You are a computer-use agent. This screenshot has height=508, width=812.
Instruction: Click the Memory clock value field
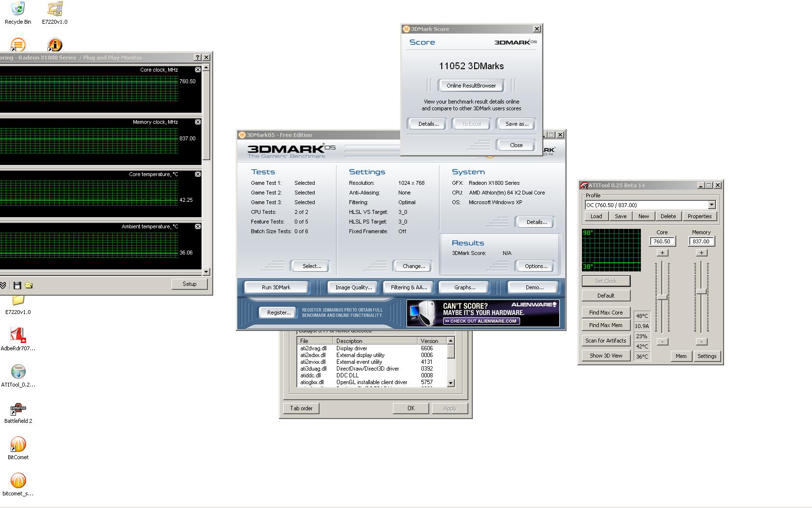[701, 241]
